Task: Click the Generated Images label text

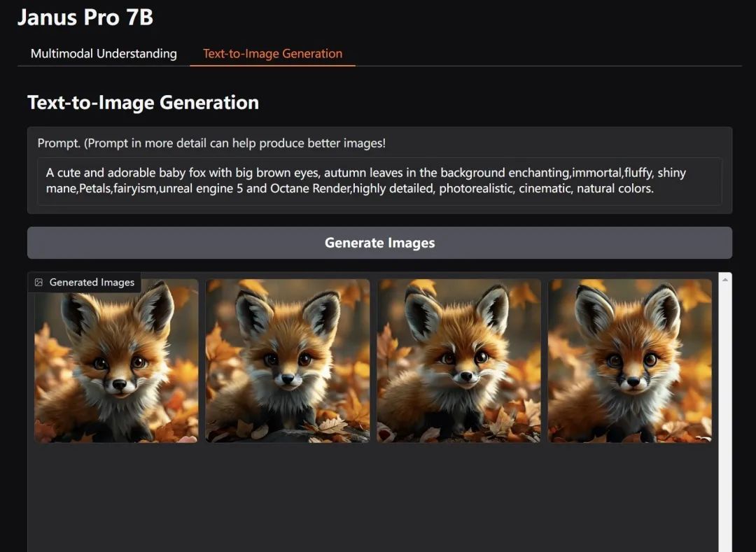Action: pyautogui.click(x=92, y=283)
